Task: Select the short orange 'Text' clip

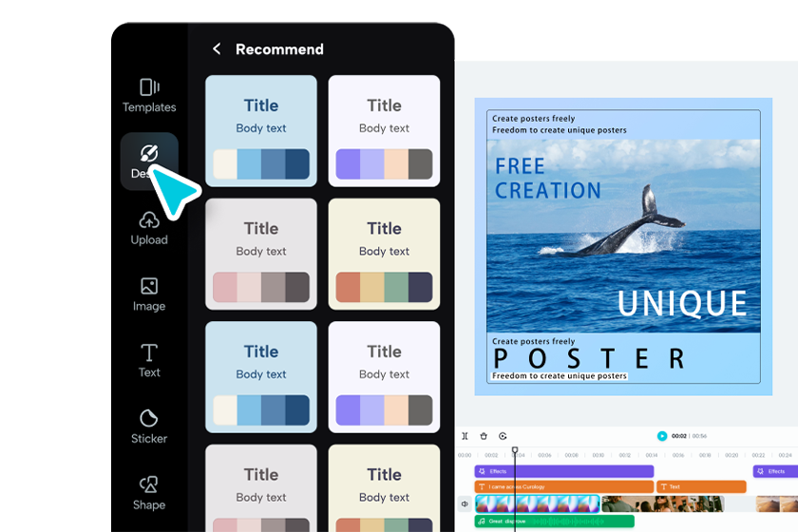Action: click(x=701, y=486)
